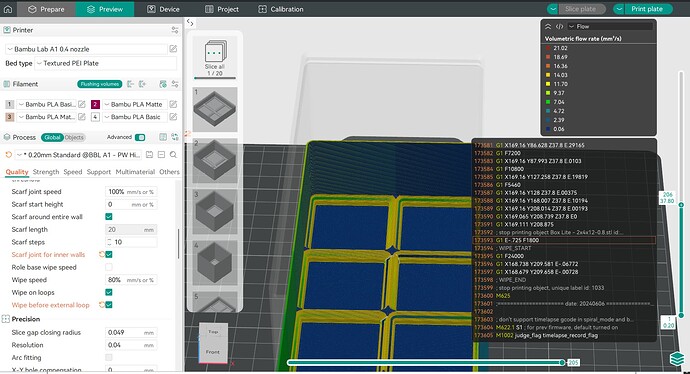Select plate 3 thumbnail
Screen dimensions: 690x374
click(x=215, y=212)
